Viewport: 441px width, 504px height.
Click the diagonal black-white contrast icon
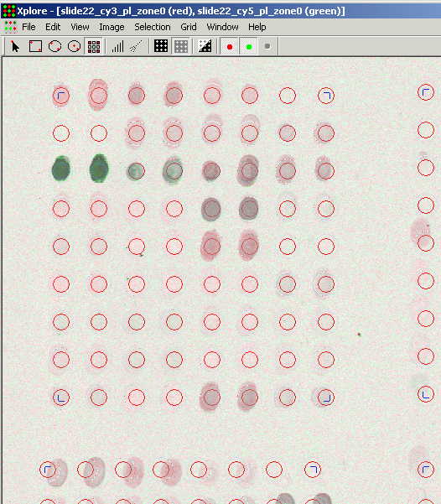(x=205, y=46)
